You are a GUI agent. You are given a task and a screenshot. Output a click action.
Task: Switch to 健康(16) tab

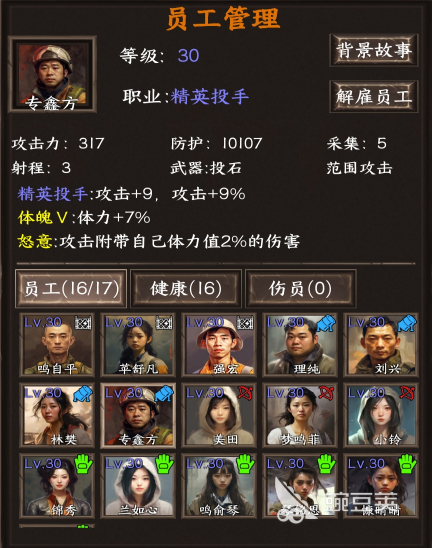(x=186, y=289)
